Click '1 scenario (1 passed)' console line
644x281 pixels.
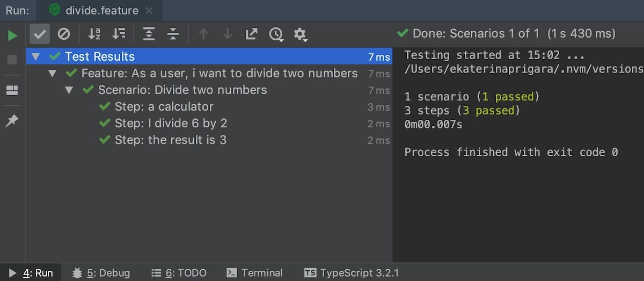tap(472, 97)
